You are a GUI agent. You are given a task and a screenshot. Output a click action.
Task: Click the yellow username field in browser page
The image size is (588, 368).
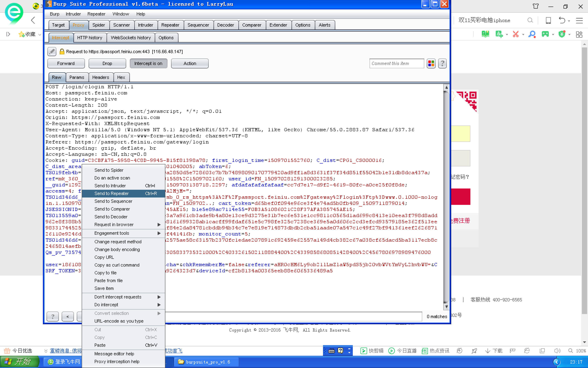(x=461, y=134)
